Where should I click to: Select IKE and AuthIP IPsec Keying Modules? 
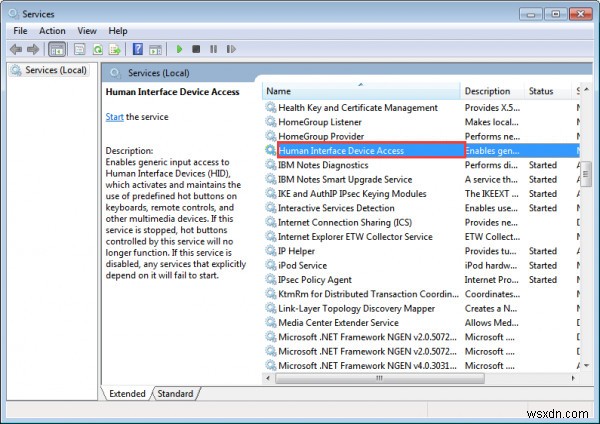pos(421,194)
